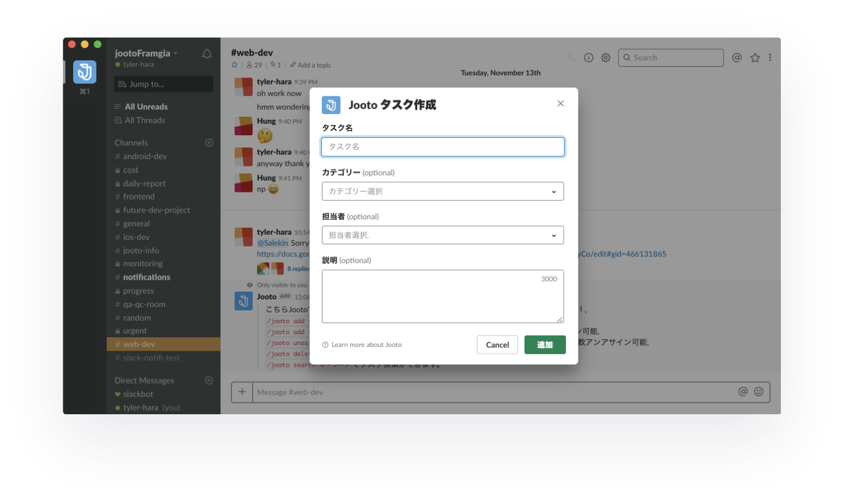The height and width of the screenshot is (504, 845).
Task: Click tyler-hara avatar at 9:39 PM message
Action: click(244, 87)
